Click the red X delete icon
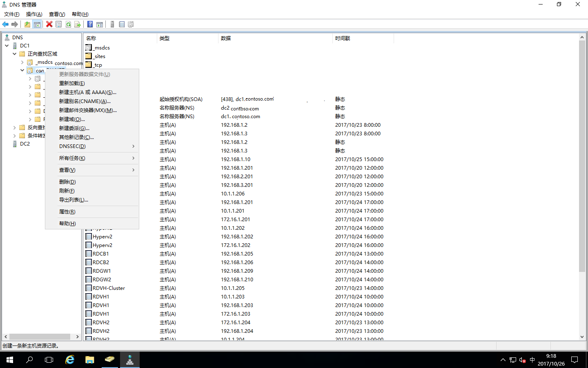Screen dimensions: 588x368 (x=49, y=25)
